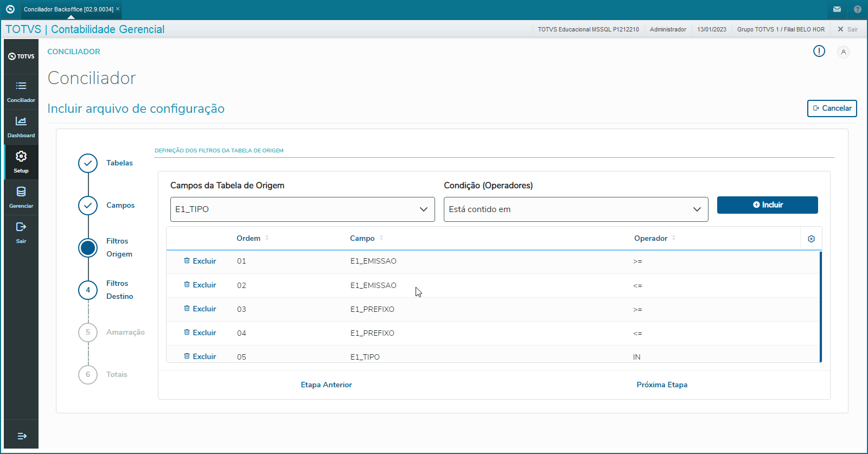The width and height of the screenshot is (868, 454).
Task: Click the Campos step label
Action: point(120,205)
